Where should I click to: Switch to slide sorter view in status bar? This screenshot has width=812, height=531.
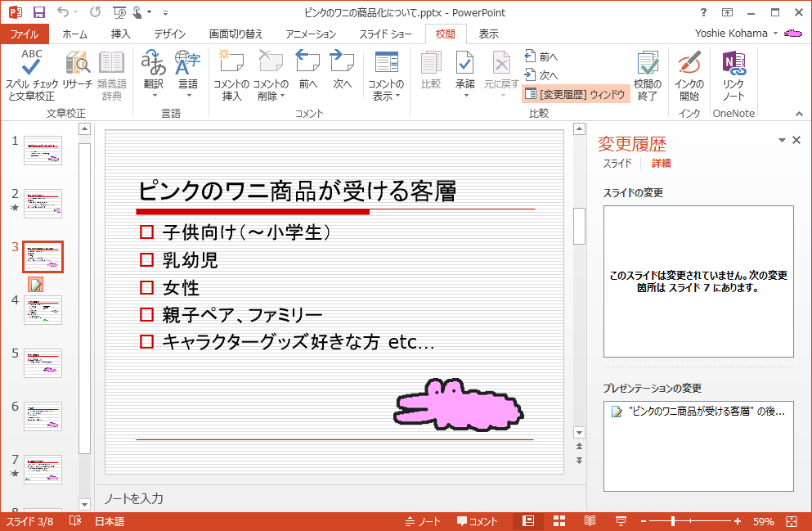click(x=560, y=521)
